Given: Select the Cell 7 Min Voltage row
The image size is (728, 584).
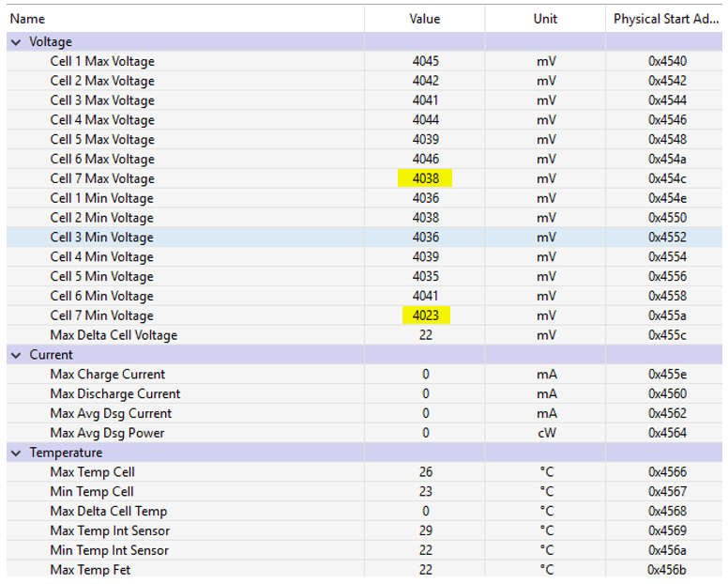Looking at the screenshot, I should 364,315.
